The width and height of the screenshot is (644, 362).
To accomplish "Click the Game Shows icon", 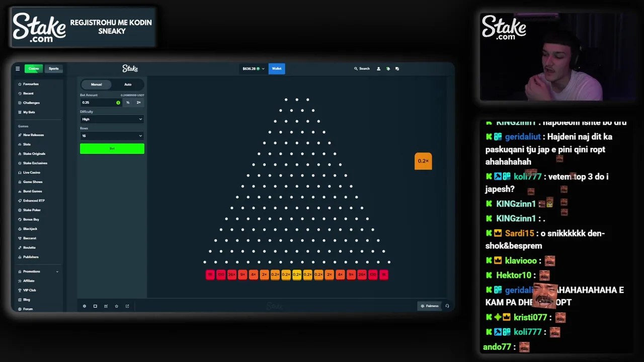I will coord(20,182).
